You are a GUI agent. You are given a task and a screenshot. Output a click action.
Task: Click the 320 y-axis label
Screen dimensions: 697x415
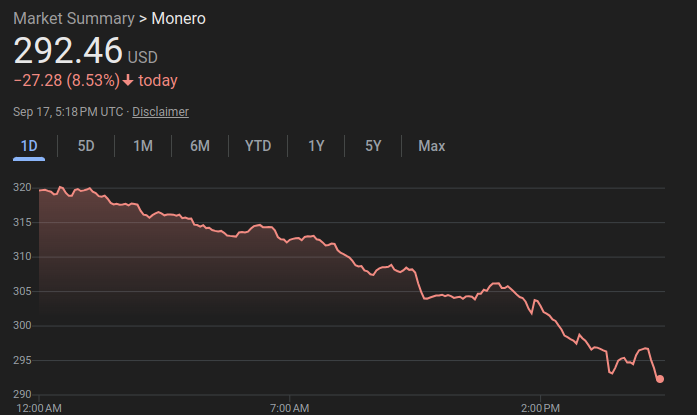pyautogui.click(x=22, y=188)
